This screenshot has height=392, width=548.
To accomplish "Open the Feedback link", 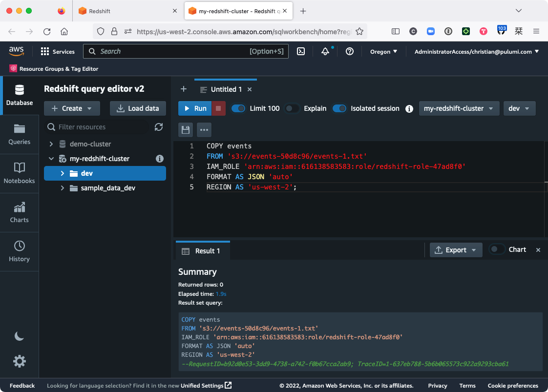I will [x=22, y=385].
